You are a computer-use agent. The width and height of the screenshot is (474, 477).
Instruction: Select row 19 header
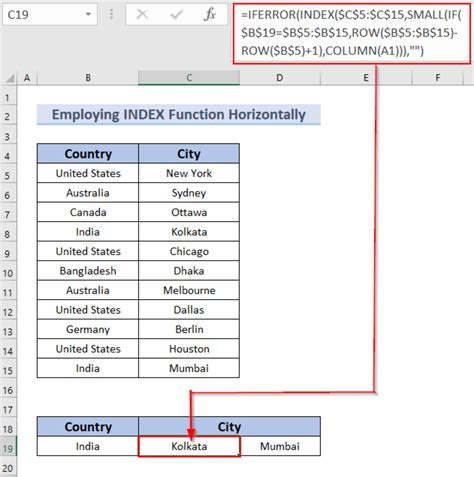click(x=8, y=448)
